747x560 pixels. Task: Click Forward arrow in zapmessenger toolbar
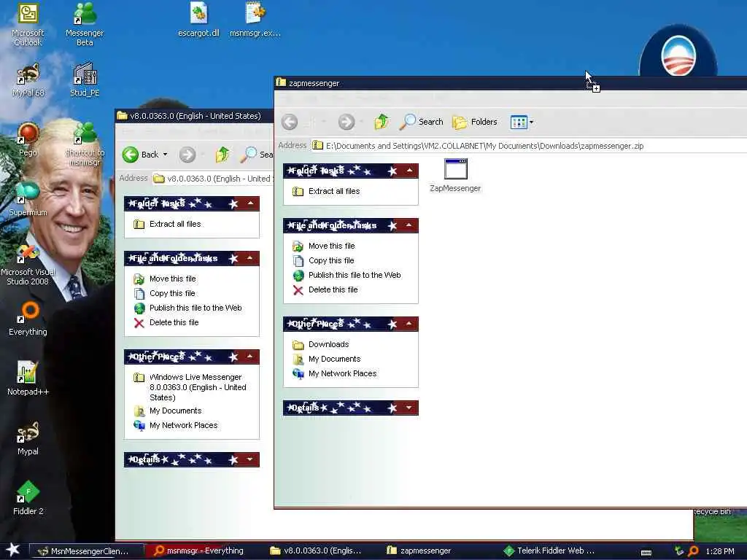pos(347,122)
